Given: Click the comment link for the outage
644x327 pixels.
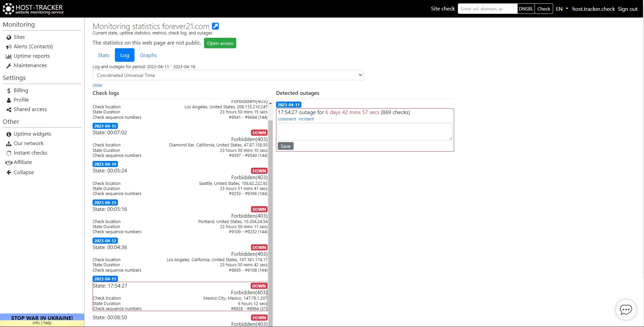Looking at the screenshot, I should (287, 119).
